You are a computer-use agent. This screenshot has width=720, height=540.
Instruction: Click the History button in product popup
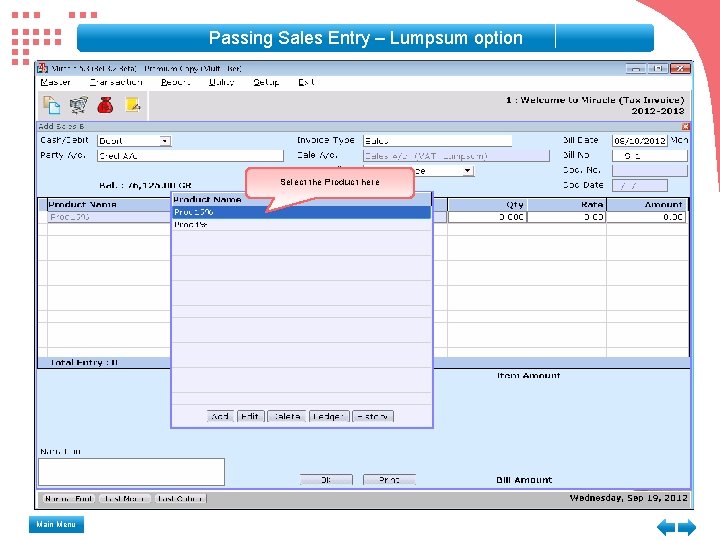[x=373, y=416]
